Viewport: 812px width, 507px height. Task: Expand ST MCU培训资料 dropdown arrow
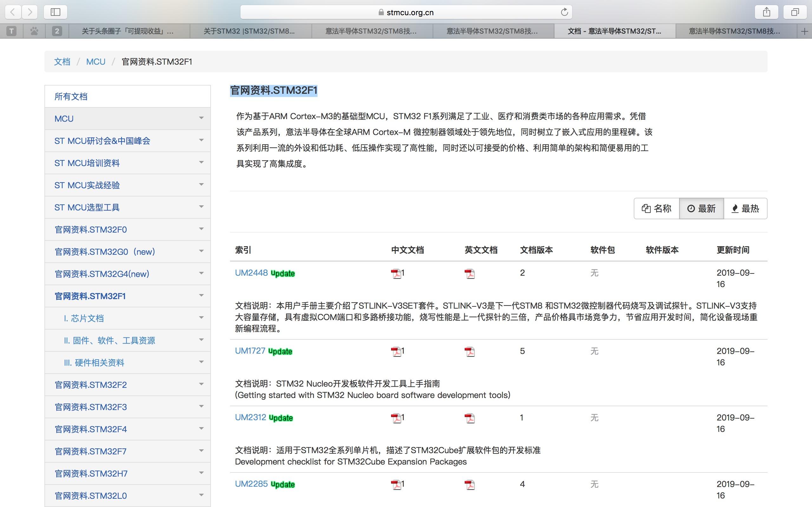click(201, 163)
